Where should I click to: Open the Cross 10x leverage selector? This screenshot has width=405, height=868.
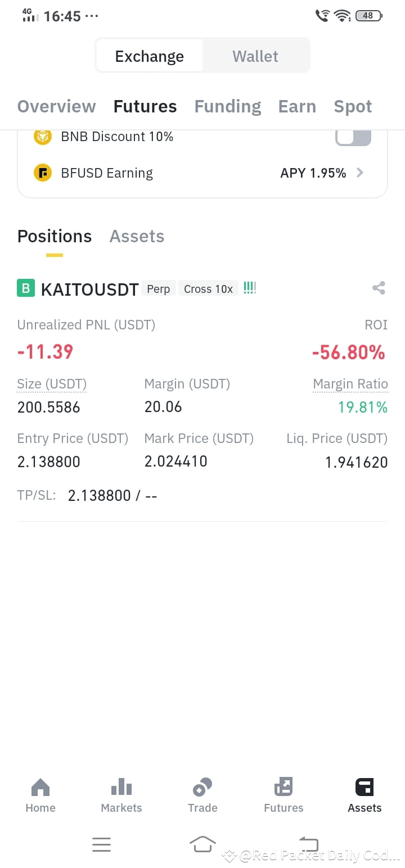(x=208, y=288)
